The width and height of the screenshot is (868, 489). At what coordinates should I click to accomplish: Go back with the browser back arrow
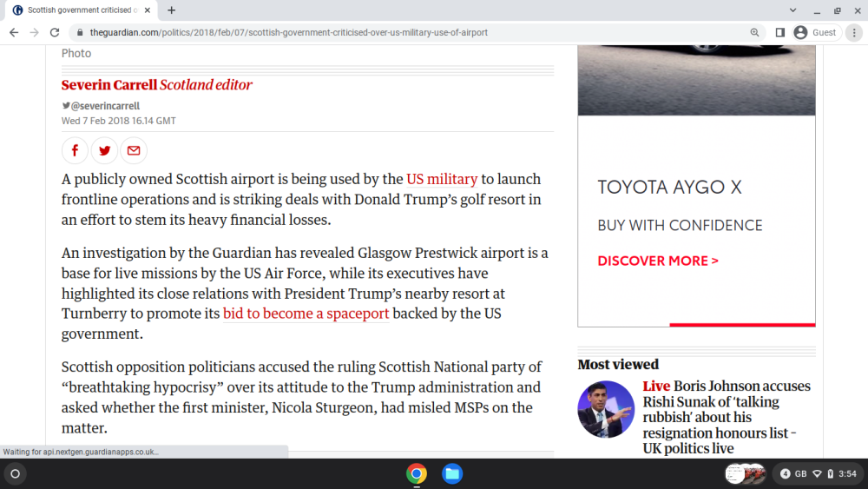click(14, 33)
